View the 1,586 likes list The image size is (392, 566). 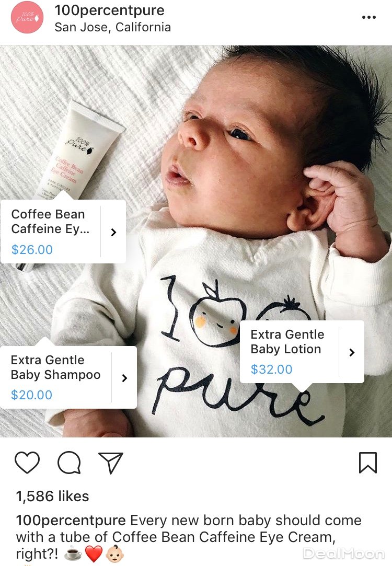coord(52,496)
